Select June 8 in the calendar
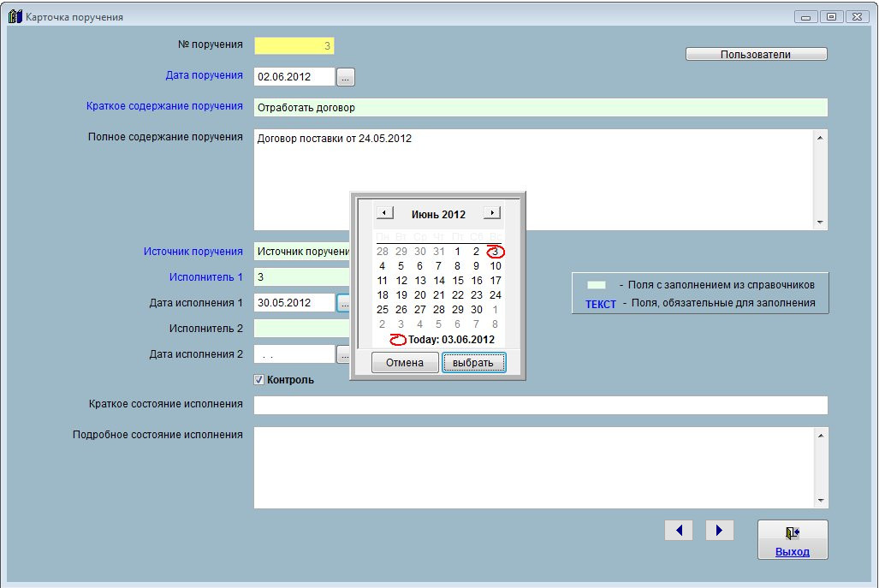This screenshot has height=588, width=879. pos(457,266)
